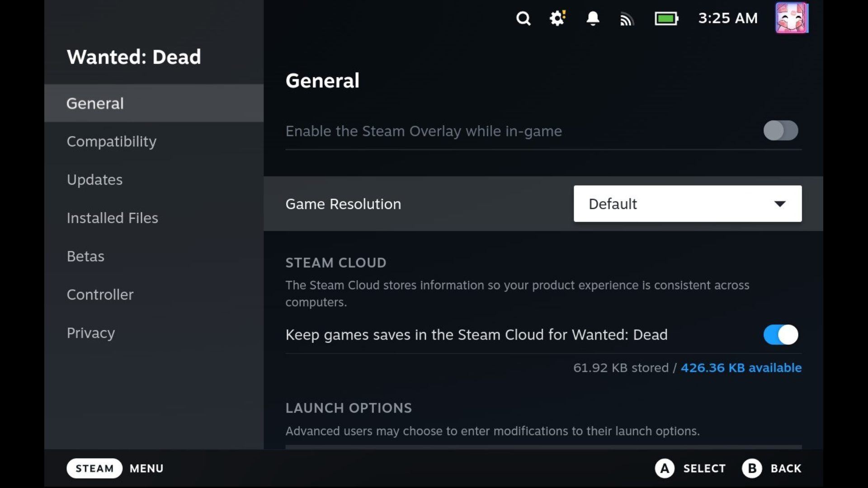Open Steam remote streaming options
868x488 pixels.
(626, 18)
